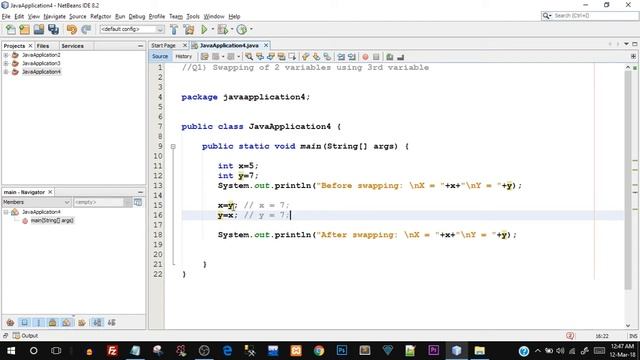Open the navigator panel split view icon
The image size is (640, 360).
(138, 202)
